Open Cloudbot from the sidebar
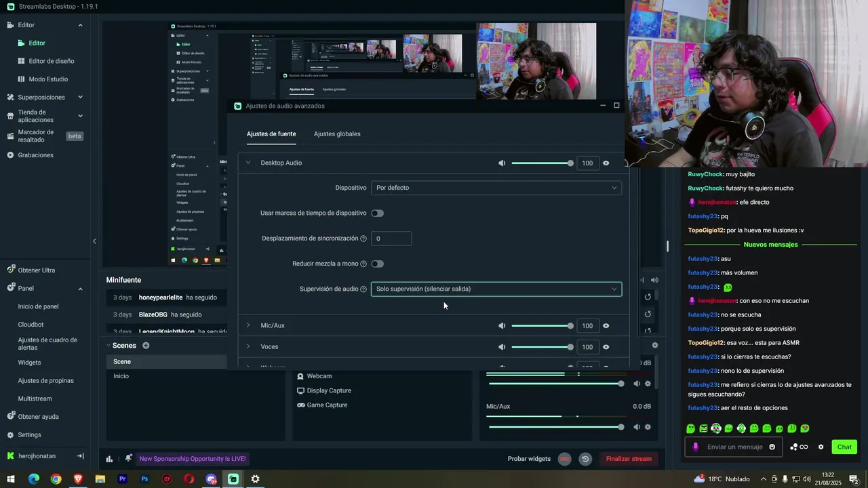 click(x=31, y=325)
